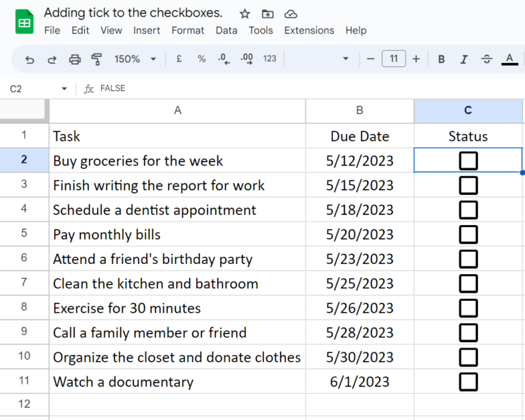Viewport: 525px width, 420px height.
Task: Click the move to folder icon
Action: pyautogui.click(x=267, y=14)
